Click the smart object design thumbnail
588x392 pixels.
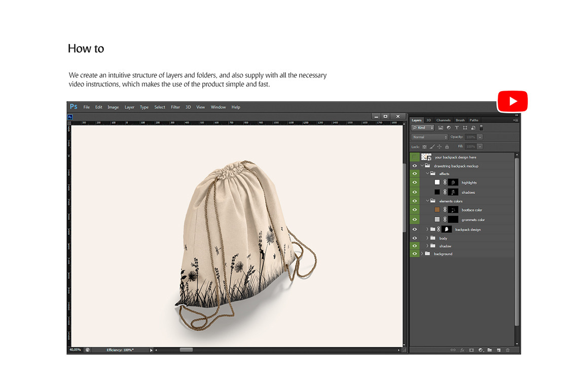click(x=426, y=157)
